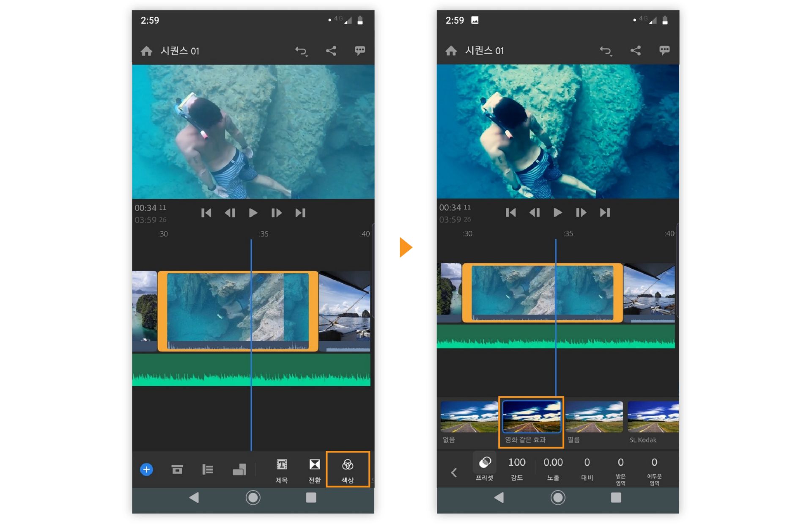Tap the home icon in left phone
This screenshot has width=812, height=524.
coord(146,51)
